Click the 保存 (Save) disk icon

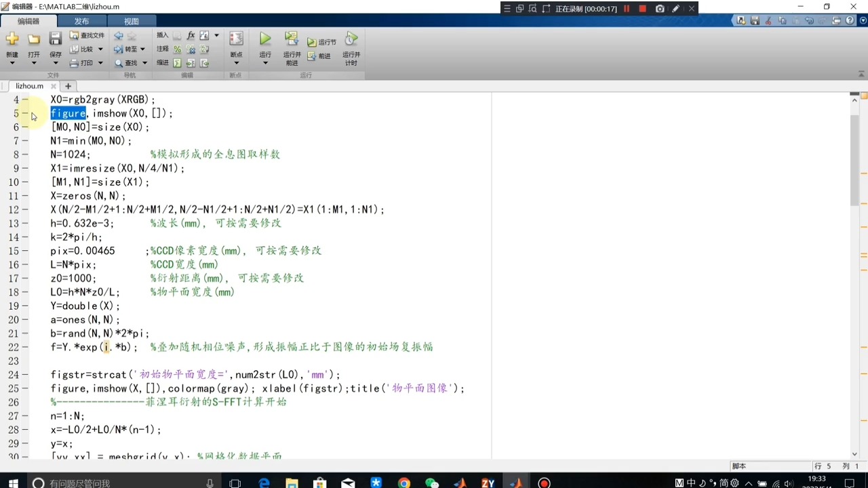(x=56, y=39)
